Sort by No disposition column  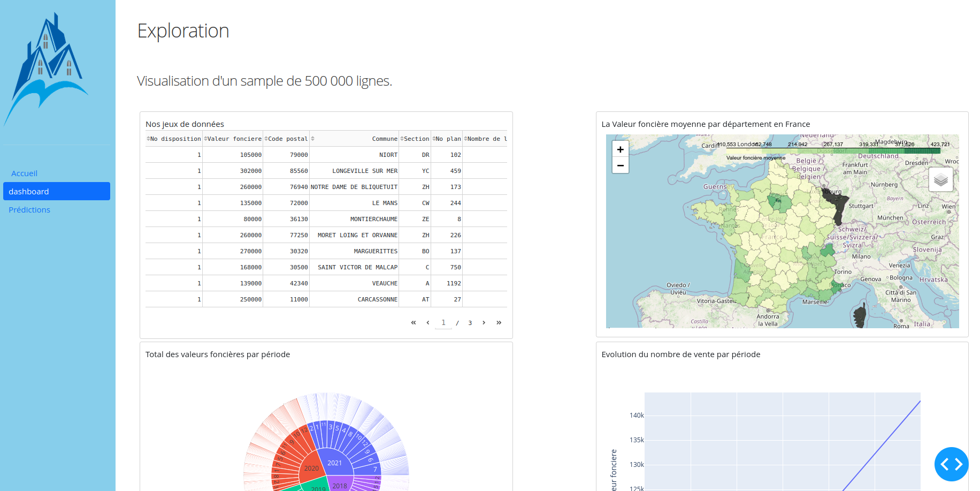coord(148,139)
